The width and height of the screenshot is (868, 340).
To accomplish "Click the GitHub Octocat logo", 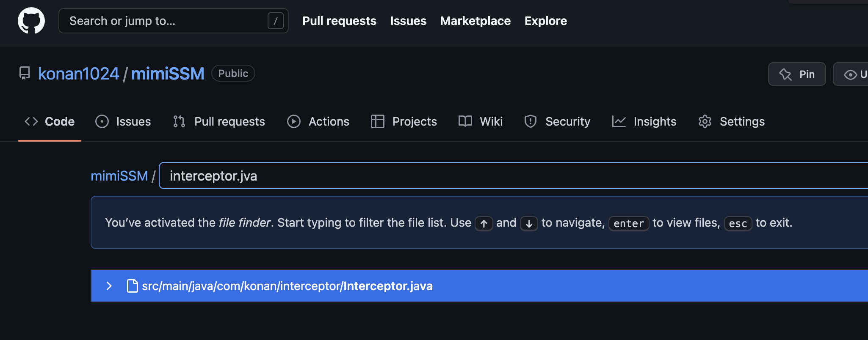I will 31,21.
